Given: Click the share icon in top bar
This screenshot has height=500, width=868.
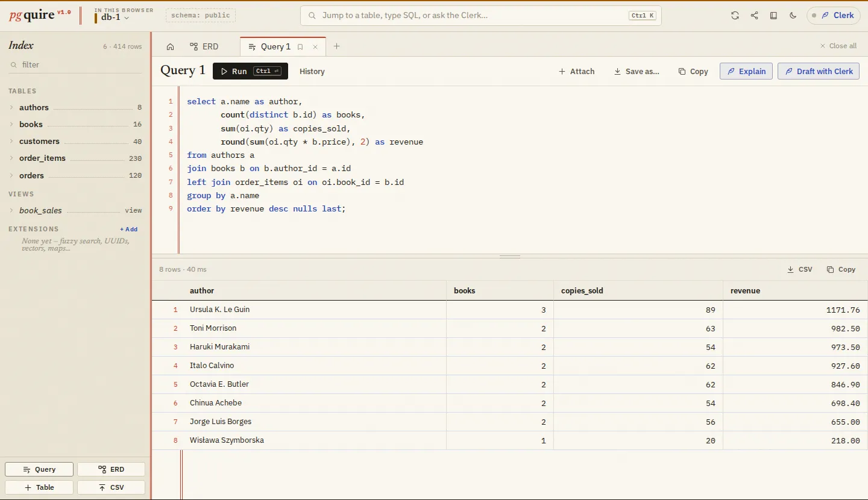Looking at the screenshot, I should (754, 16).
